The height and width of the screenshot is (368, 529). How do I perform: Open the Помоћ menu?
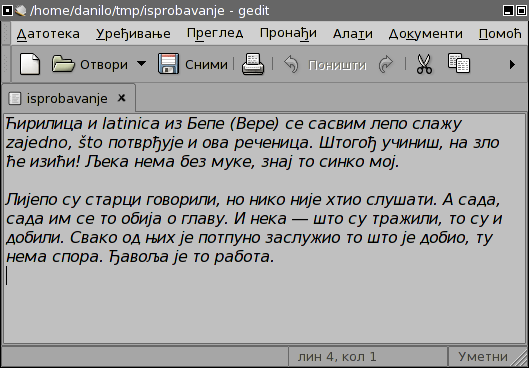tap(500, 34)
